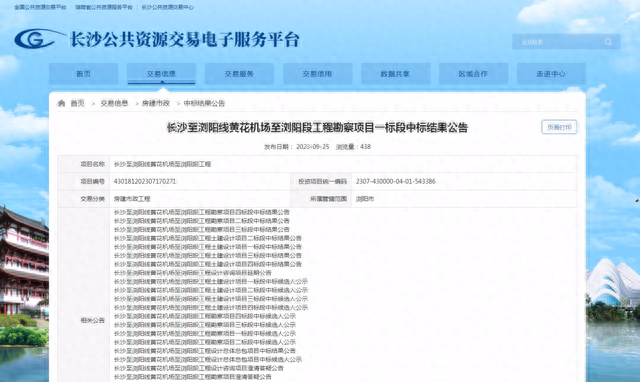The image size is (640, 382).
Task: Open the 交易信息 navigation tab
Action: click(161, 74)
